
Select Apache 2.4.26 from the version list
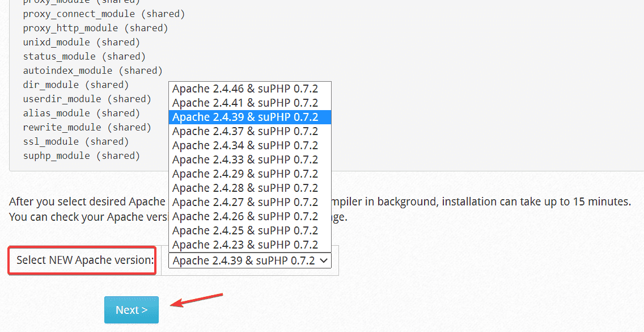click(245, 216)
